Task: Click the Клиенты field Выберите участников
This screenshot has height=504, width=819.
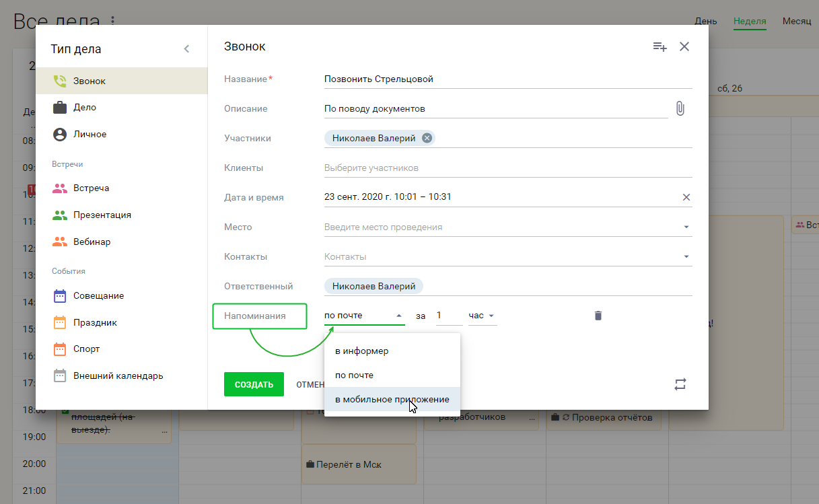Action: (508, 168)
